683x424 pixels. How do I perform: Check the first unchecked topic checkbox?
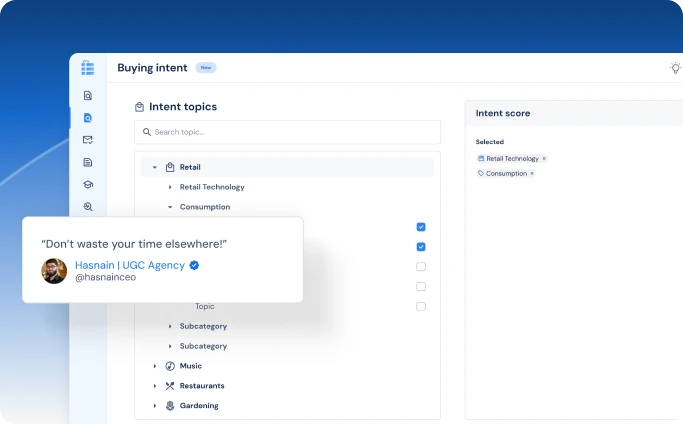point(421,266)
